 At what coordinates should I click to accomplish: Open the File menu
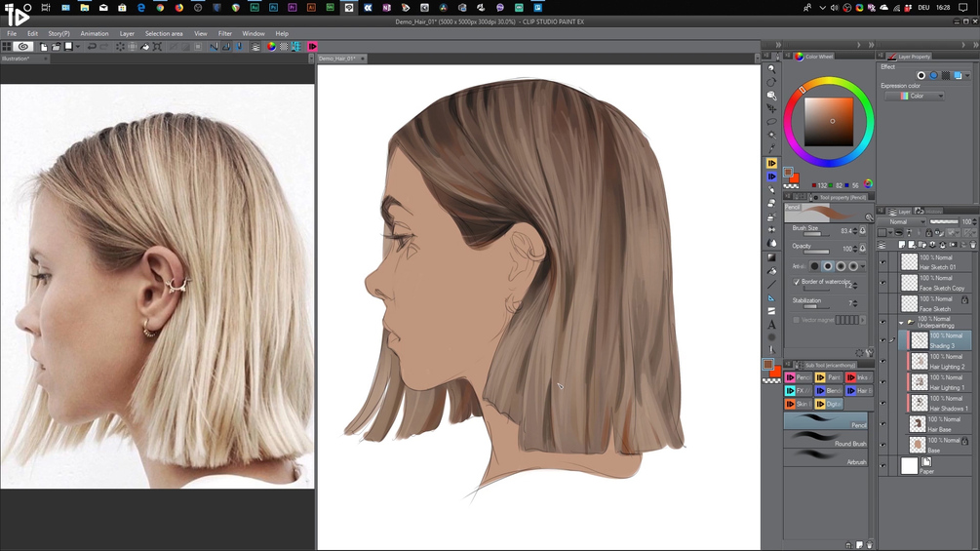point(12,34)
